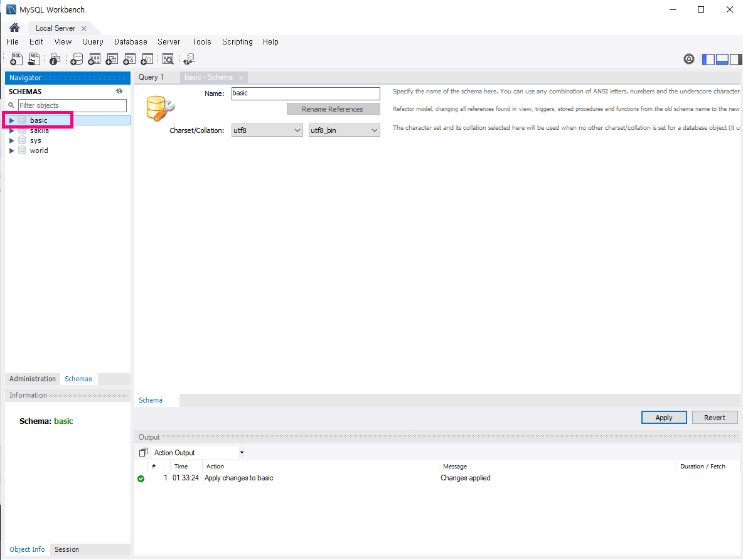This screenshot has height=560, width=743.
Task: Click the green success status icon
Action: pos(141,478)
